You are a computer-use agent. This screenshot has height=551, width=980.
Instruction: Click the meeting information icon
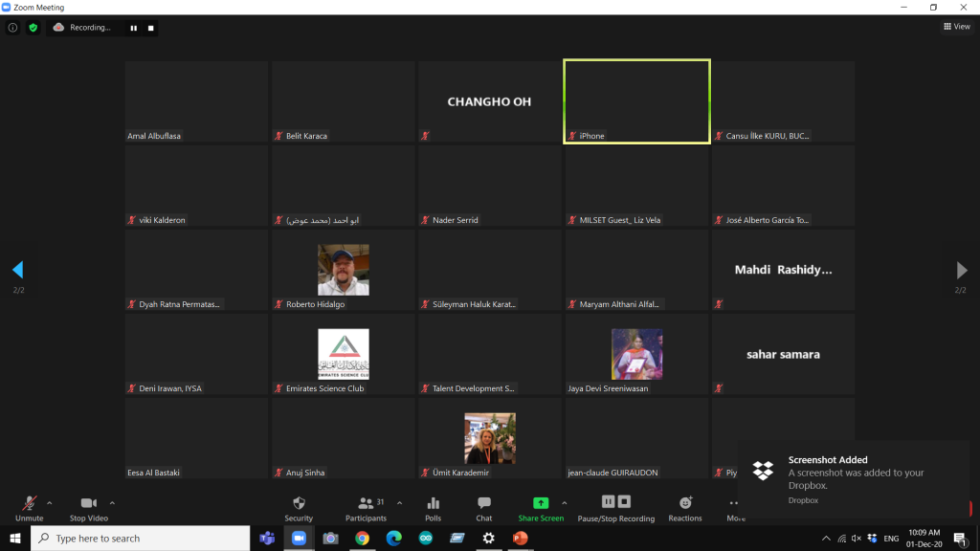12,28
